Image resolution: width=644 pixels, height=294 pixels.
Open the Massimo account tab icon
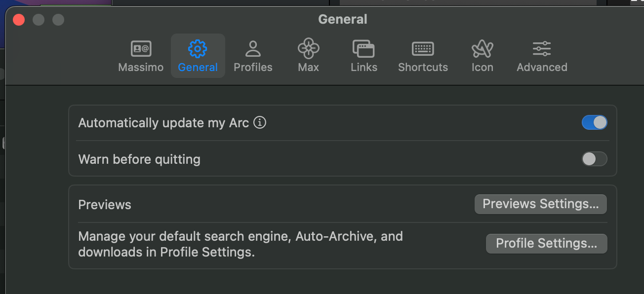tap(141, 48)
